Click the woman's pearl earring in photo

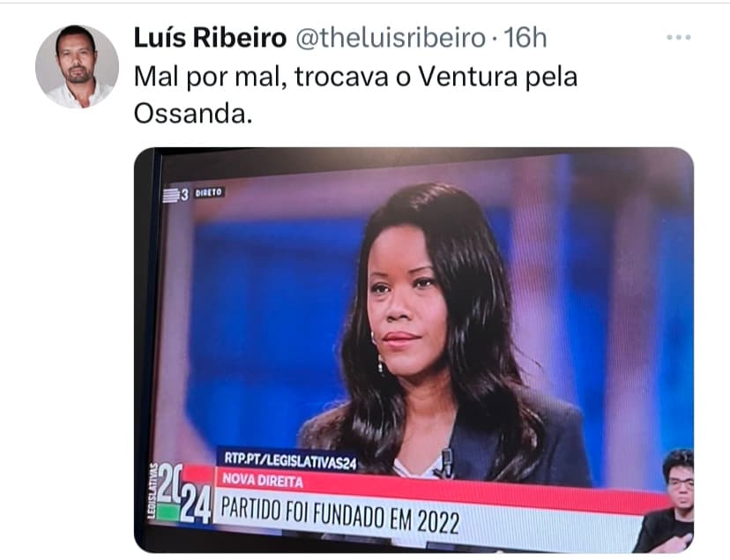click(380, 363)
